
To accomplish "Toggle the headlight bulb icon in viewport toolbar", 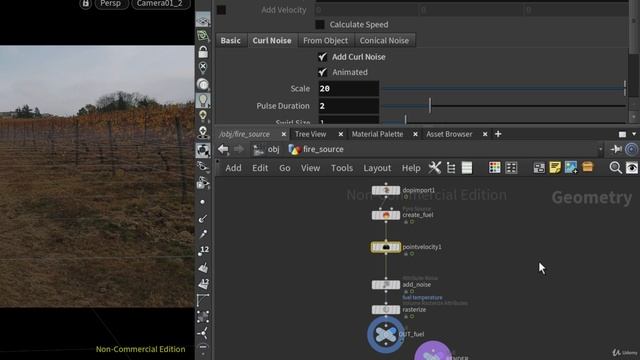I will point(203,100).
